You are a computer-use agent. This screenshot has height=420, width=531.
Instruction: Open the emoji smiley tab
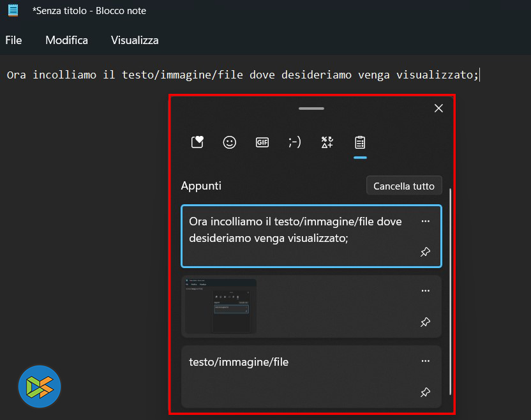tap(229, 142)
